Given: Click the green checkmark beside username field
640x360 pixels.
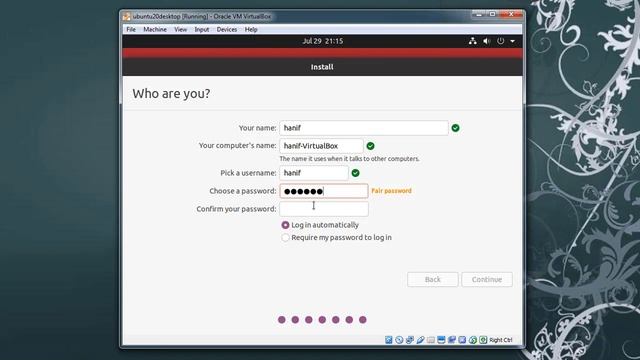Looking at the screenshot, I should (x=356, y=173).
